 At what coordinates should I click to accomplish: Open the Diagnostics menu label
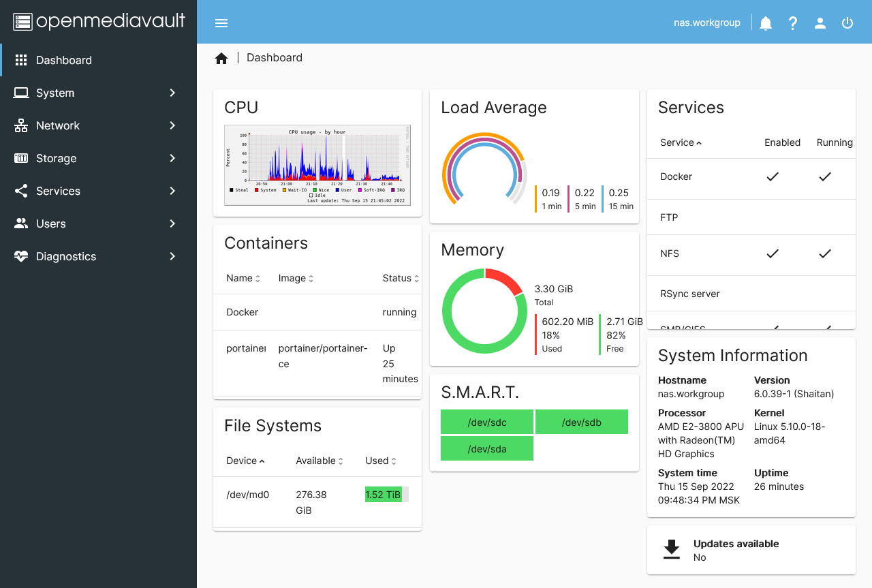tap(66, 256)
